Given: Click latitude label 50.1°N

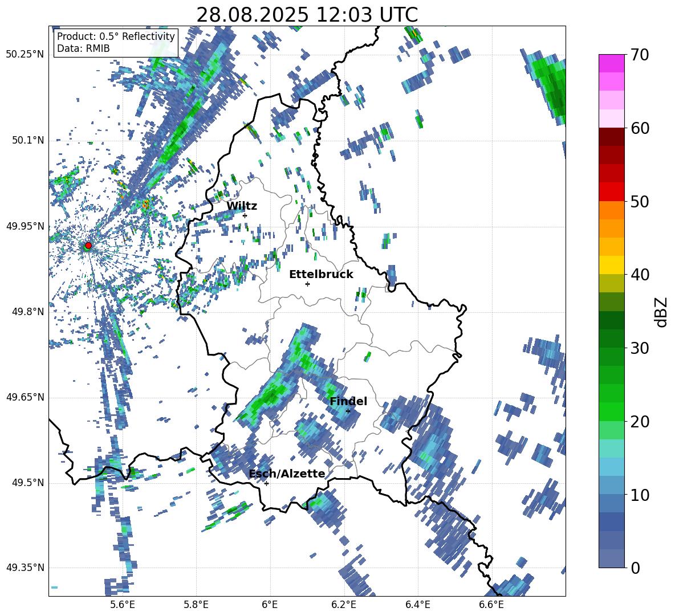Looking at the screenshot, I should [27, 140].
